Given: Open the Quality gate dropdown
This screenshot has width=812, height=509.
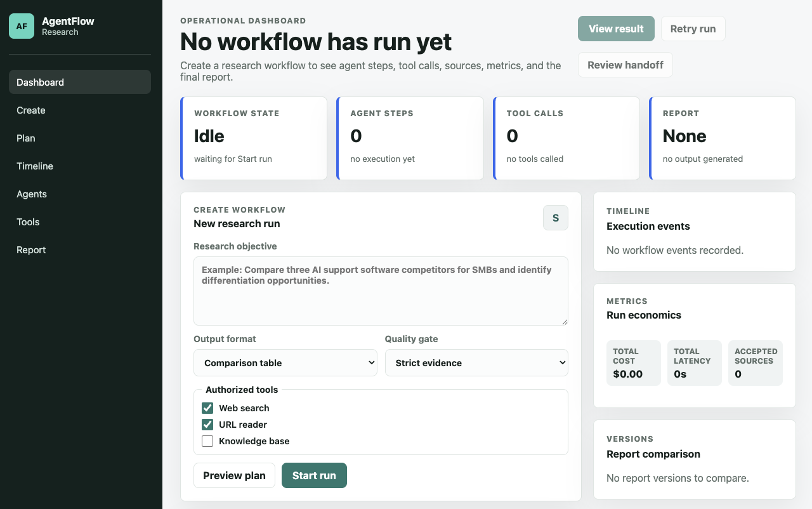Looking at the screenshot, I should point(476,363).
